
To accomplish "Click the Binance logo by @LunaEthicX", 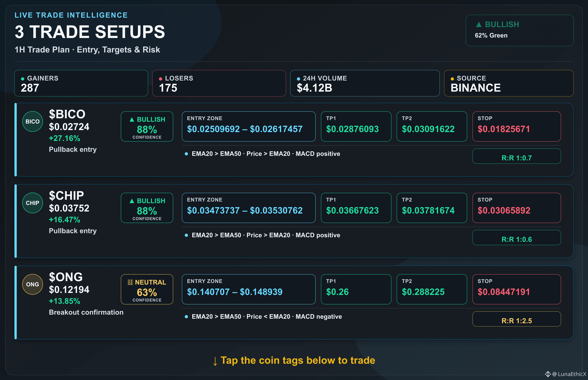I will (548, 374).
